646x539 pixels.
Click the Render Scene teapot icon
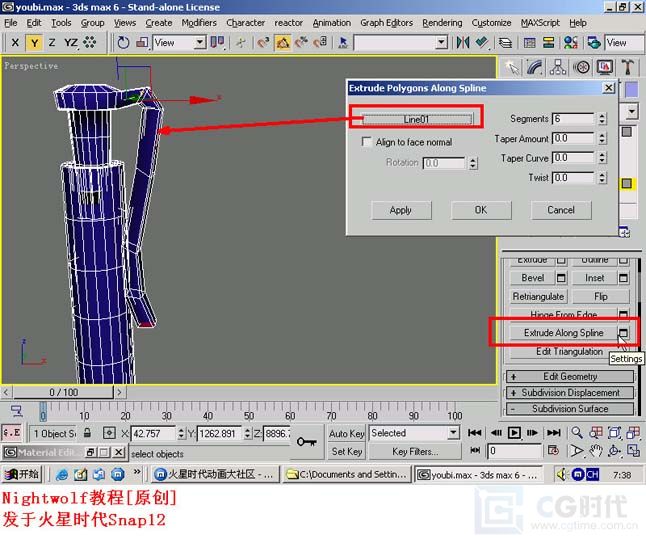[593, 42]
